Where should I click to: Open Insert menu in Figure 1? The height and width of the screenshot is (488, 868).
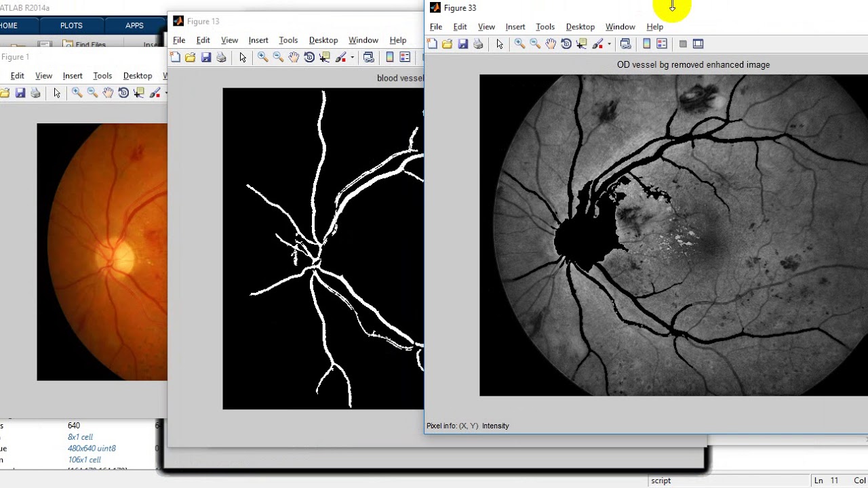73,76
